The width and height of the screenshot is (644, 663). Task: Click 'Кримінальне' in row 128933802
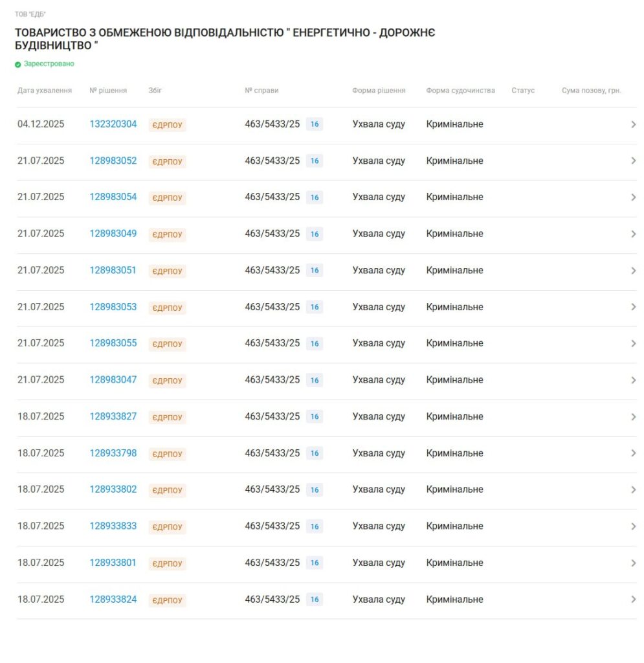coord(455,489)
